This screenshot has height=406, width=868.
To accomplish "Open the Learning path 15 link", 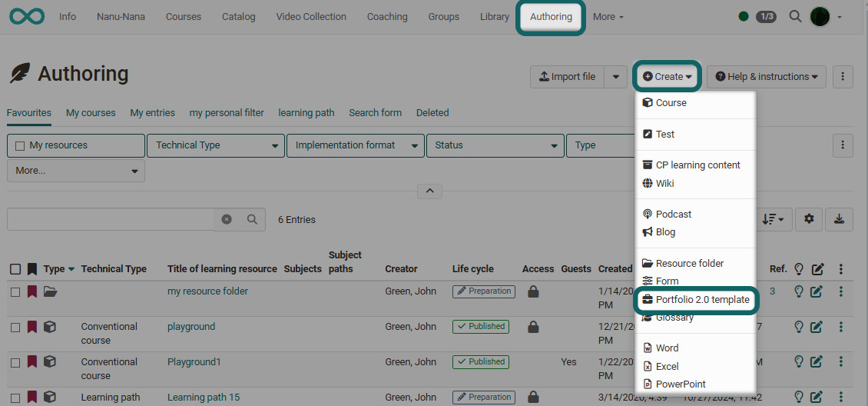I will tap(204, 398).
